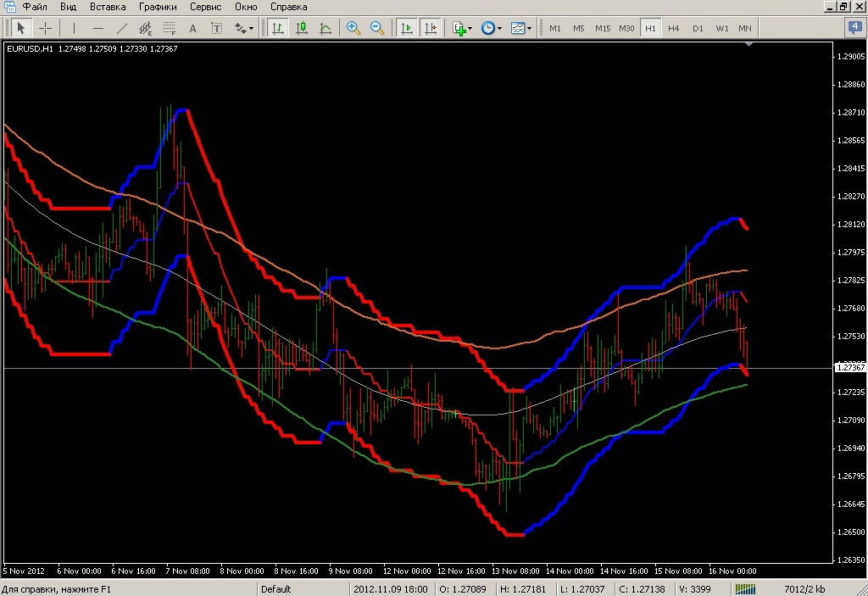Activate the Crosshair tool
The height and width of the screenshot is (596, 868).
click(x=46, y=28)
